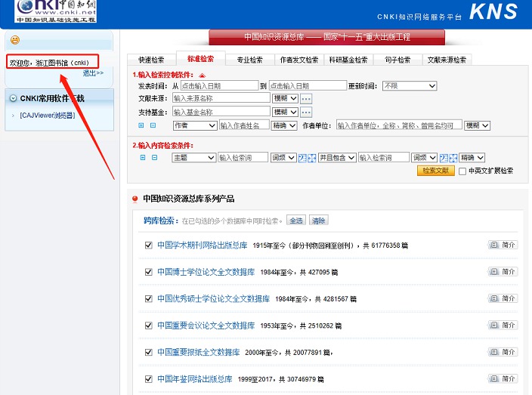Click the start date 点击输入日期 field
Screen dimensions: 532x395
219,86
